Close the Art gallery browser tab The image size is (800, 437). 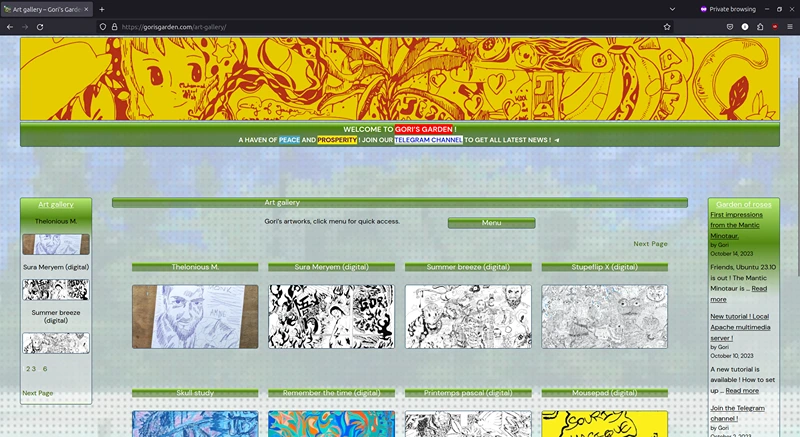click(x=86, y=9)
